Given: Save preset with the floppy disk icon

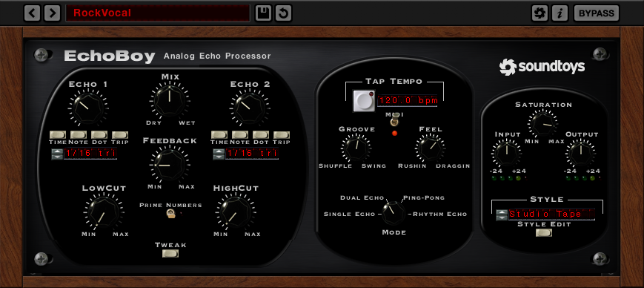Looking at the screenshot, I should 263,13.
